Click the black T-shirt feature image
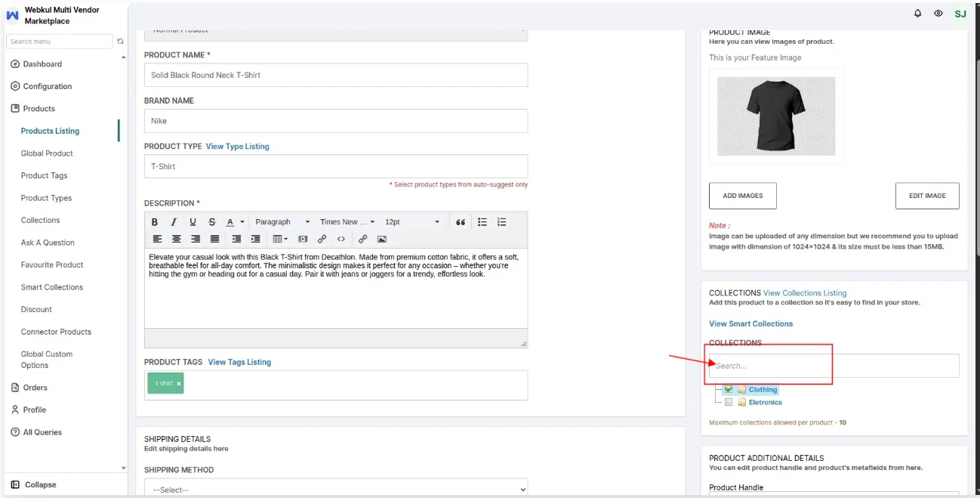980x498 pixels. (776, 116)
